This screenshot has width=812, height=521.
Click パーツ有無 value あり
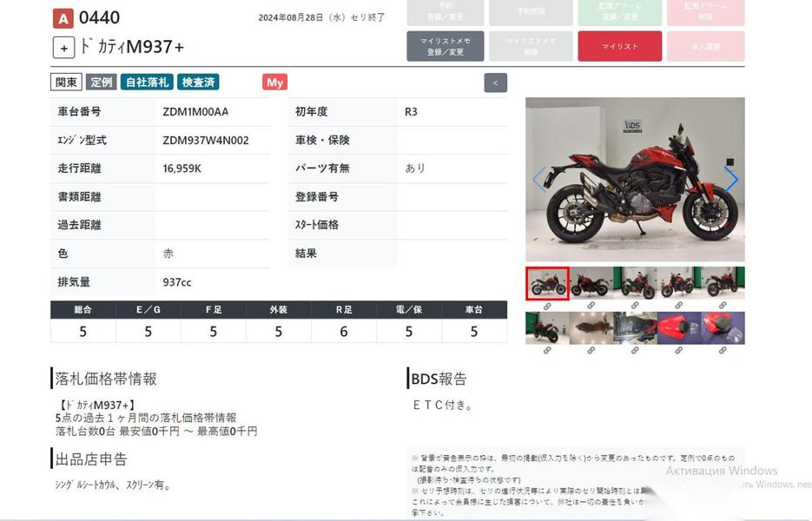point(415,168)
